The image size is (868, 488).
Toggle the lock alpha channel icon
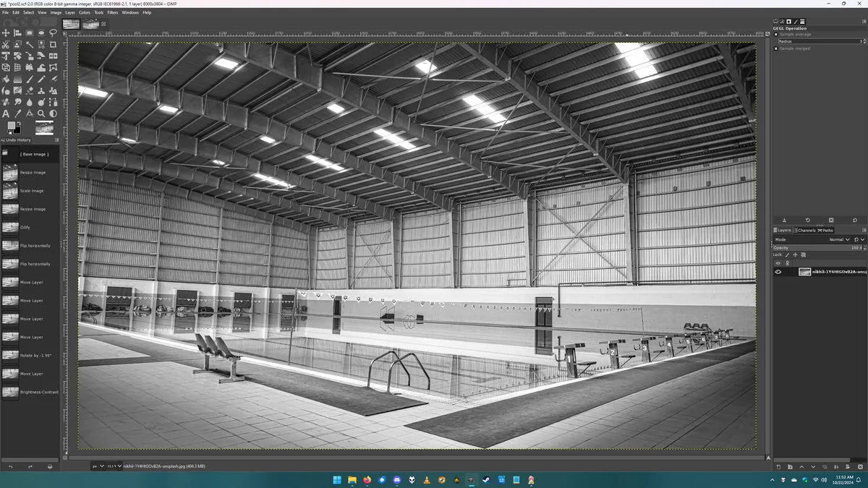[x=803, y=254]
